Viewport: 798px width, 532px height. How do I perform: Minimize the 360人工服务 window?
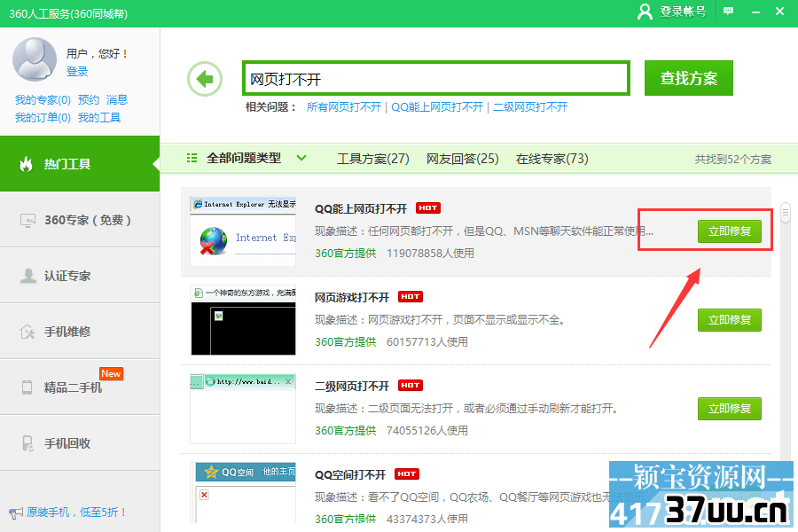(755, 12)
